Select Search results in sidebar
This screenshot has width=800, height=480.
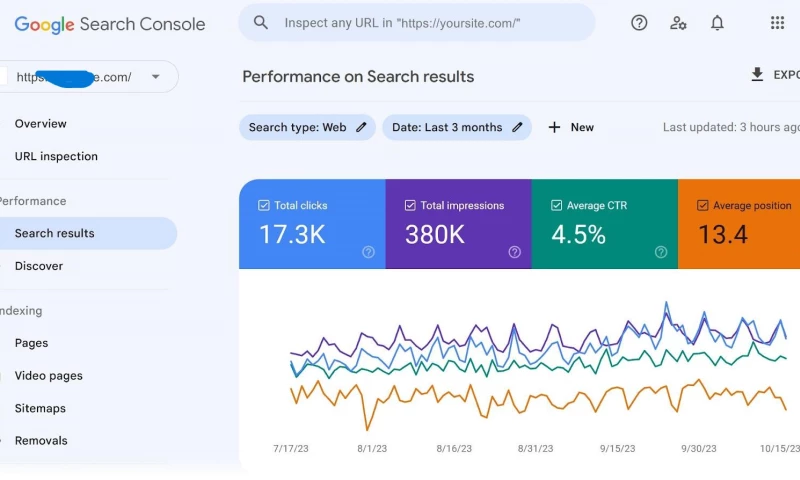88,233
